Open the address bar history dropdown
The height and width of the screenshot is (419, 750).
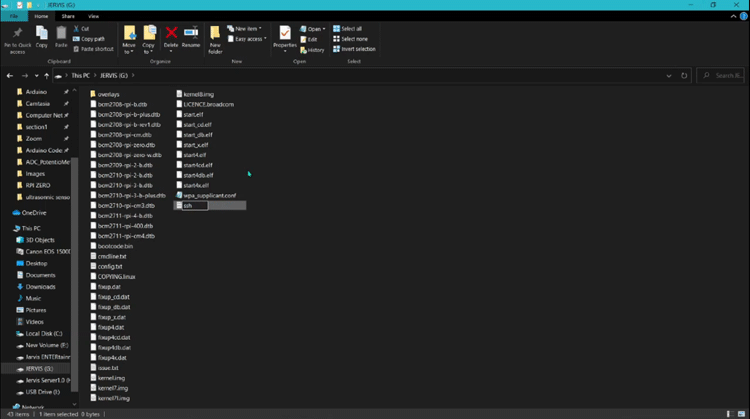(x=668, y=75)
